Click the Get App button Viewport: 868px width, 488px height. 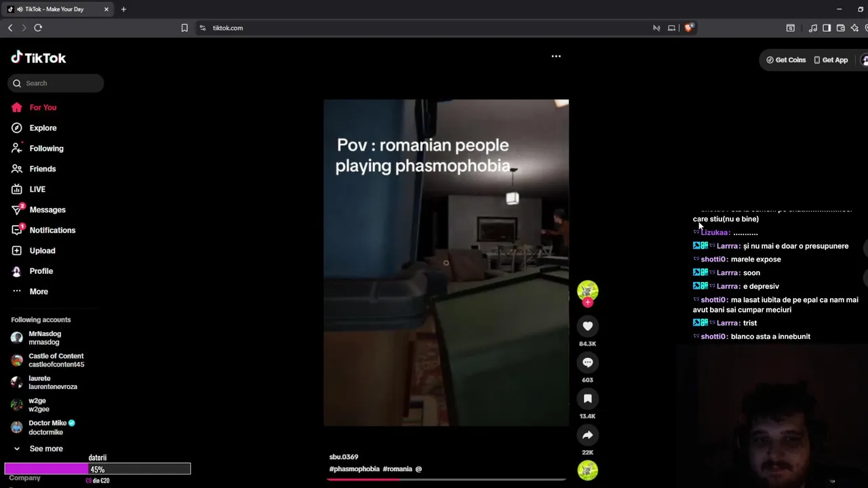click(x=831, y=60)
